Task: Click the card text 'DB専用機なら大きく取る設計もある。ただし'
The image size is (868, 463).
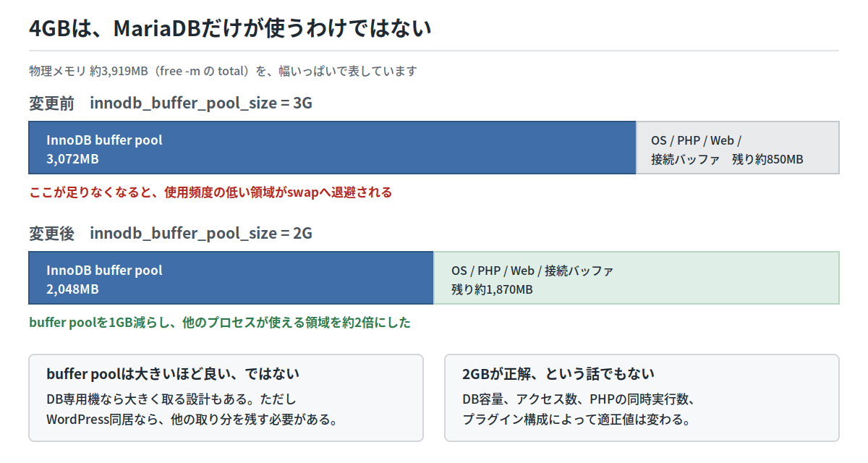Action: [x=171, y=399]
